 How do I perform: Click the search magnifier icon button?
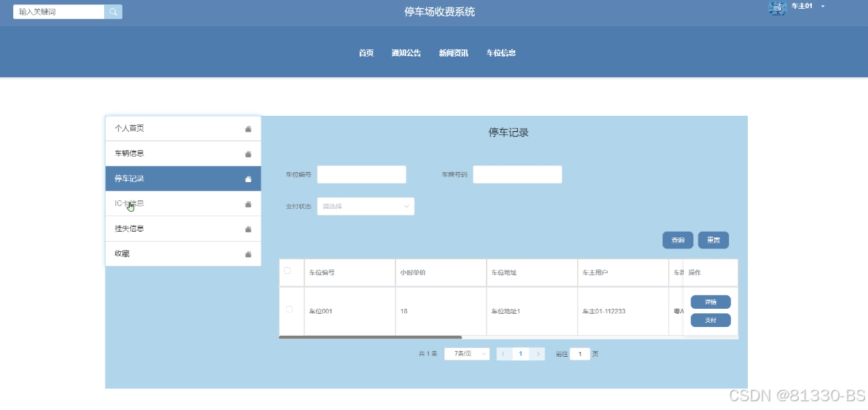pos(113,12)
